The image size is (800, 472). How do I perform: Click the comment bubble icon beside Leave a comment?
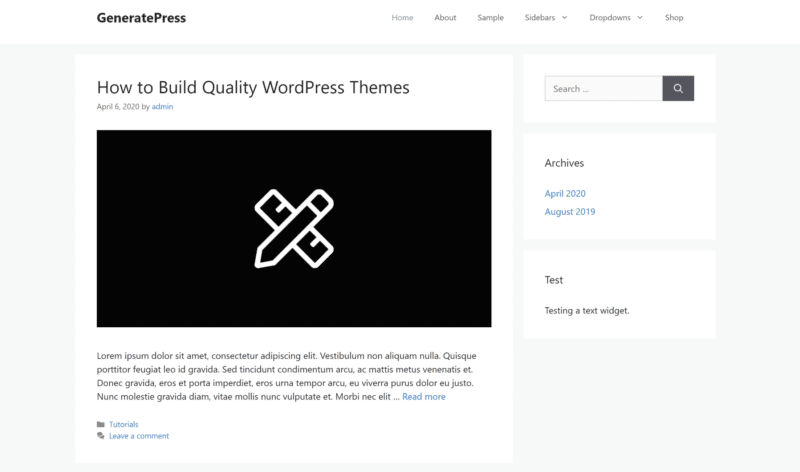tap(101, 436)
